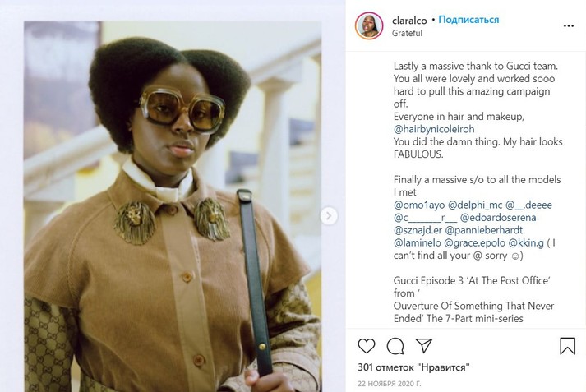The image size is (586, 392).
Task: Share the post using the paper plane icon
Action: pyautogui.click(x=423, y=346)
